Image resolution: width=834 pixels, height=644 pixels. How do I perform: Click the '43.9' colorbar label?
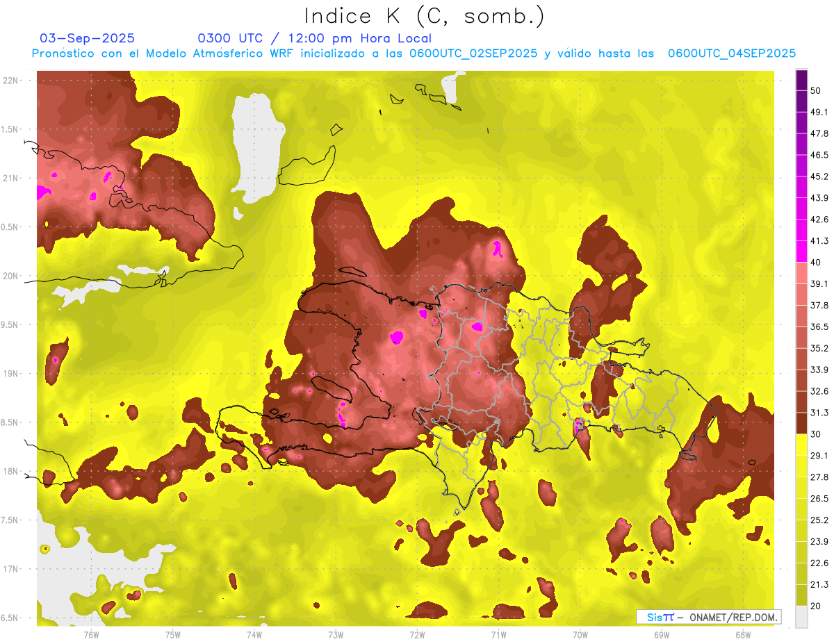[819, 198]
